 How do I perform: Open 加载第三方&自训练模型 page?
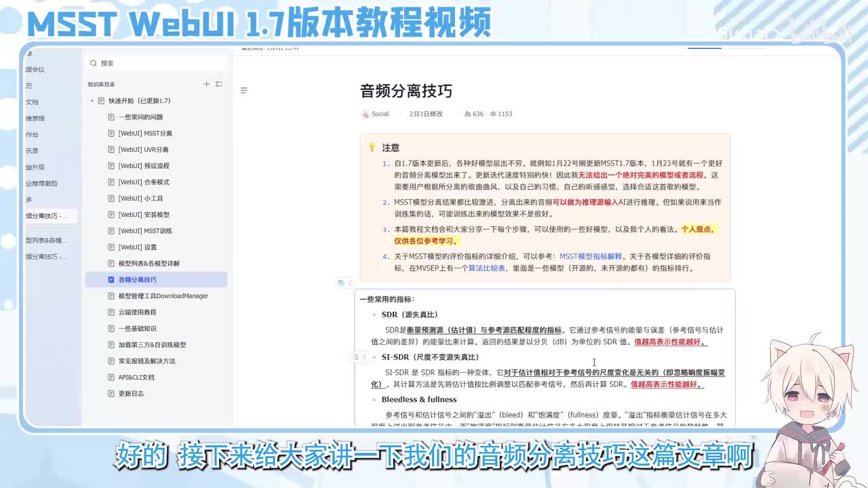(x=152, y=344)
